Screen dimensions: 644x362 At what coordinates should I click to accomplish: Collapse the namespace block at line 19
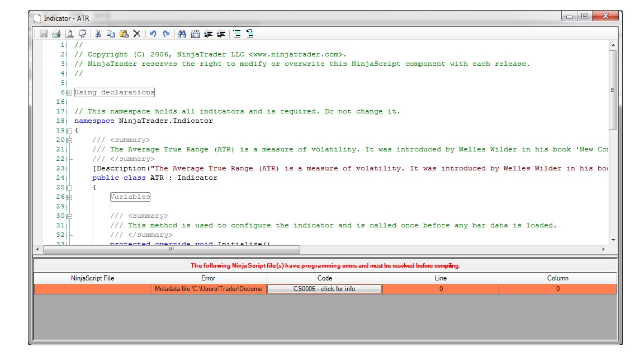pyautogui.click(x=70, y=131)
